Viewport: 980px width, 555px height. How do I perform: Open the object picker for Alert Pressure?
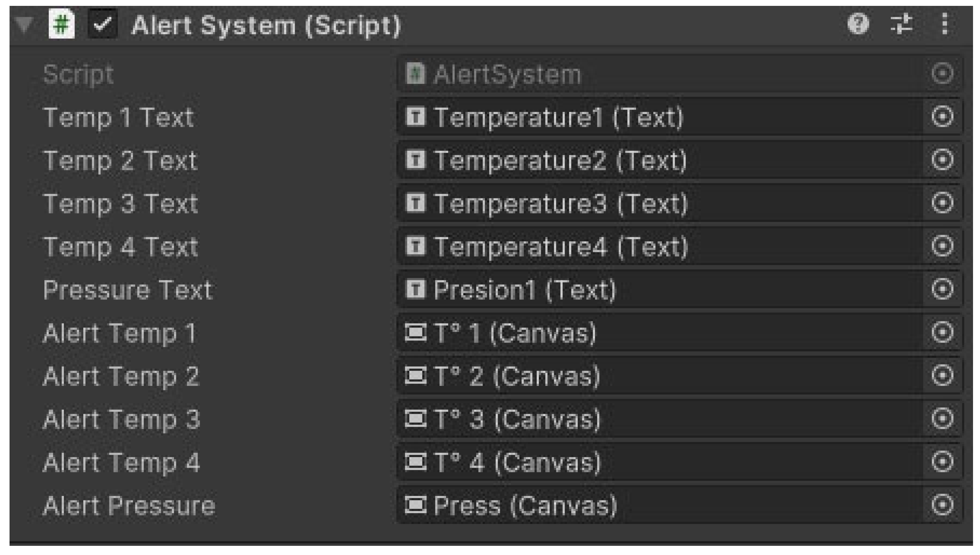click(942, 505)
